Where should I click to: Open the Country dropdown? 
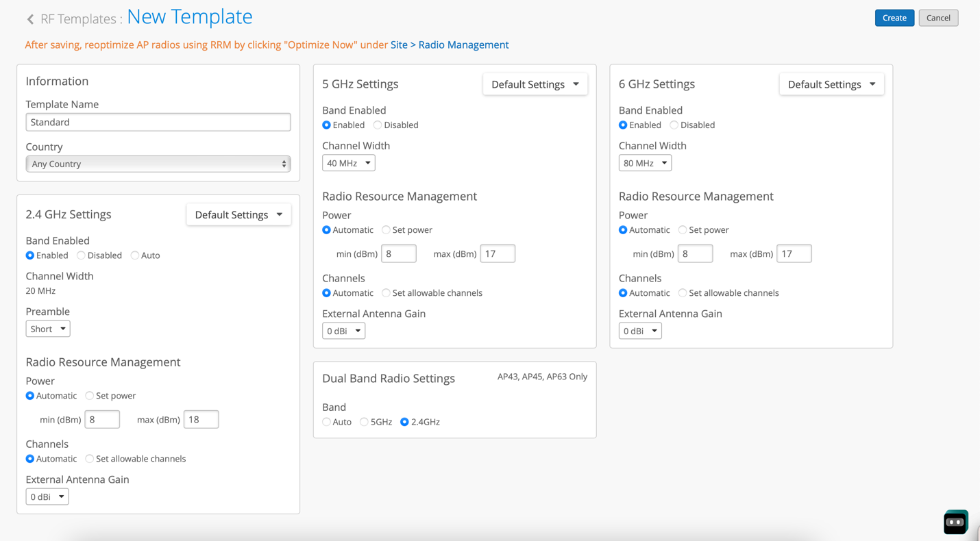[158, 164]
